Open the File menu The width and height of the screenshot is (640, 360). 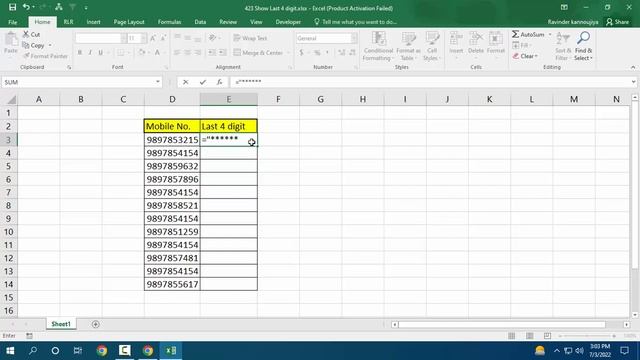(x=13, y=22)
